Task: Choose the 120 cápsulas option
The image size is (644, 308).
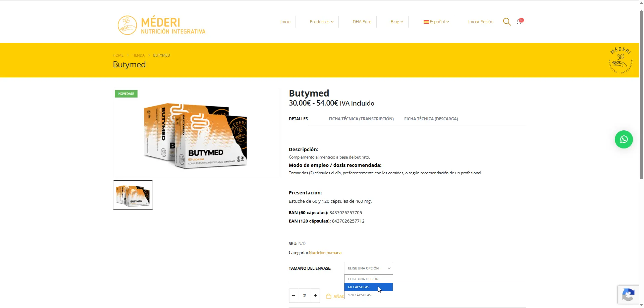Action: [368, 295]
